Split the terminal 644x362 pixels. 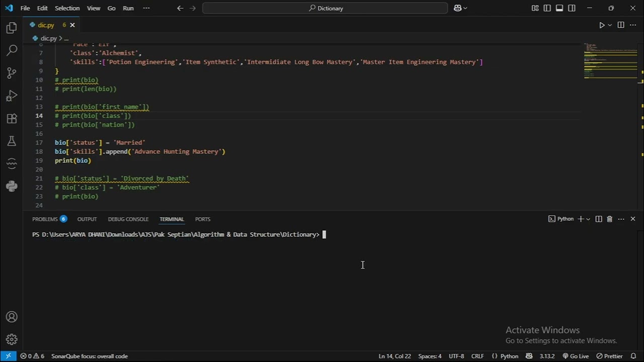coord(599,219)
